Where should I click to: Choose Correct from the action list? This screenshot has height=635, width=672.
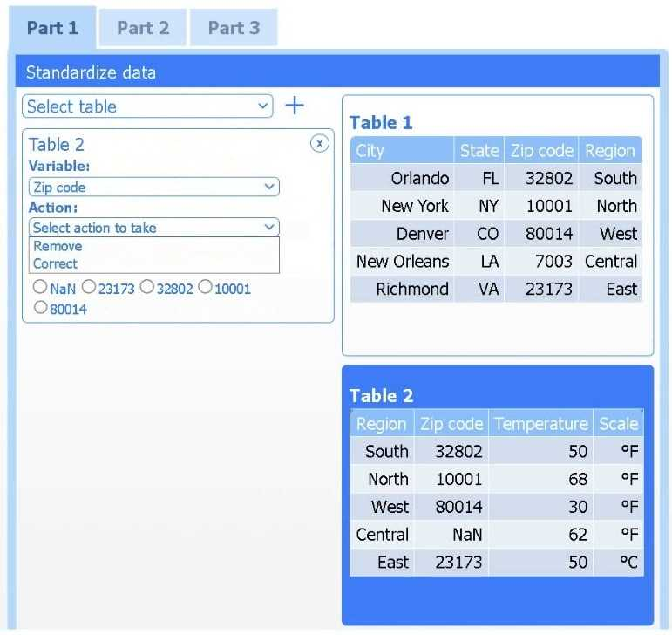coord(56,263)
